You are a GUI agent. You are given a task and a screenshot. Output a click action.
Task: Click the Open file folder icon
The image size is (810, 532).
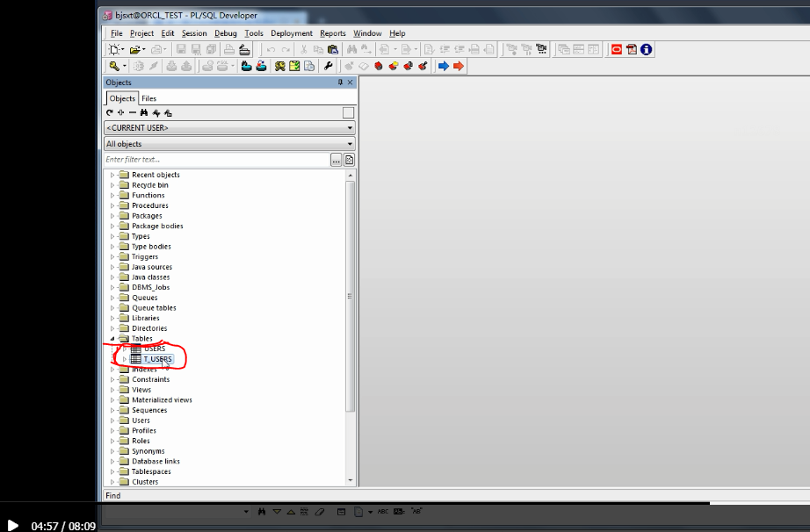[x=134, y=49]
